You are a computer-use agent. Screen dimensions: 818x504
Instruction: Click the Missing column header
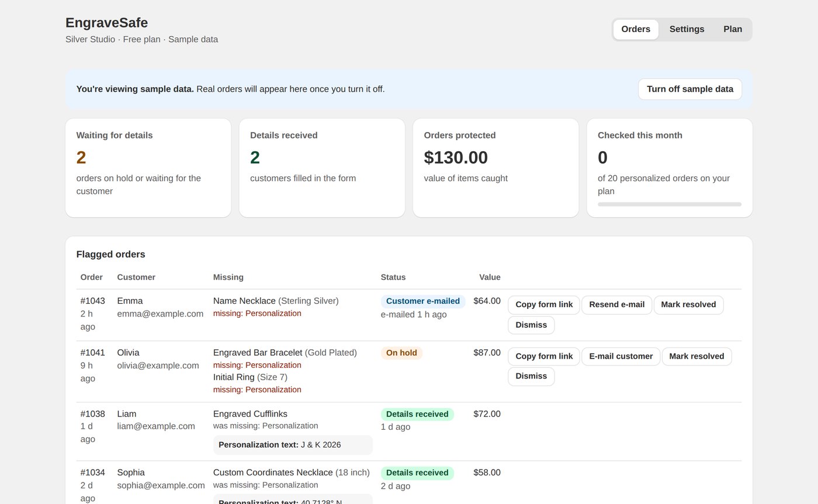coord(228,277)
